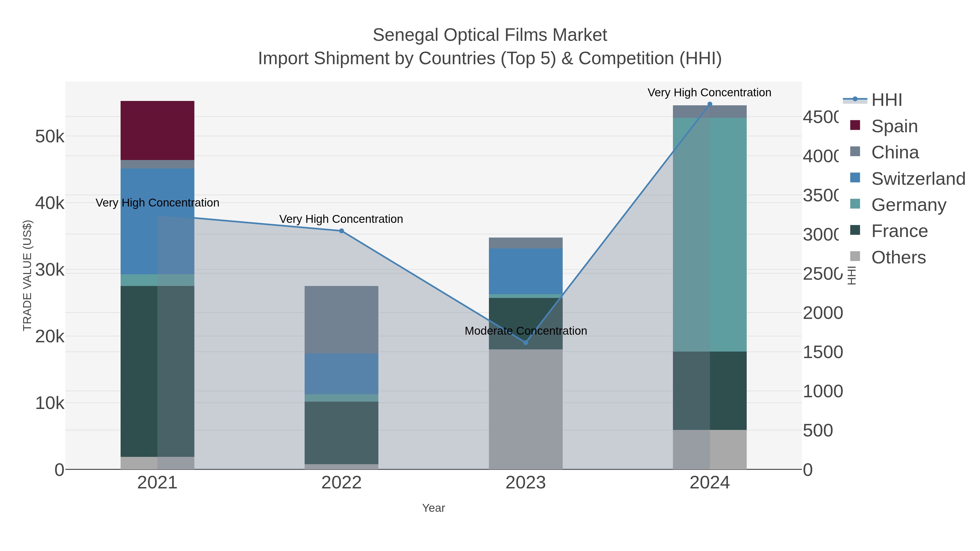The image size is (980, 551).
Task: Click the 2023 HHI data point marker
Action: pyautogui.click(x=525, y=343)
